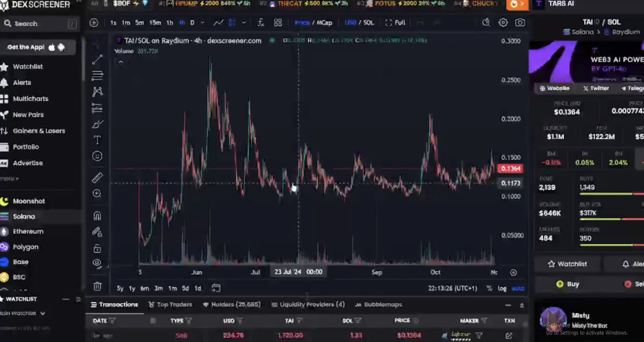Select the pattern drawing tool

pyautogui.click(x=97, y=91)
